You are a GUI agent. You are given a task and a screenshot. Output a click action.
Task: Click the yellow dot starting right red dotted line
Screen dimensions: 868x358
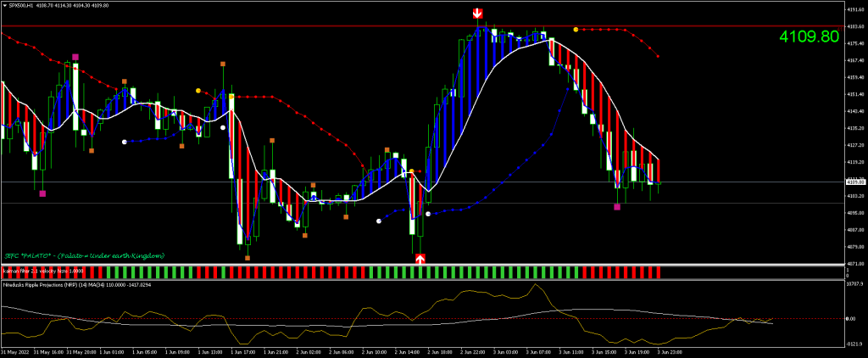576,30
